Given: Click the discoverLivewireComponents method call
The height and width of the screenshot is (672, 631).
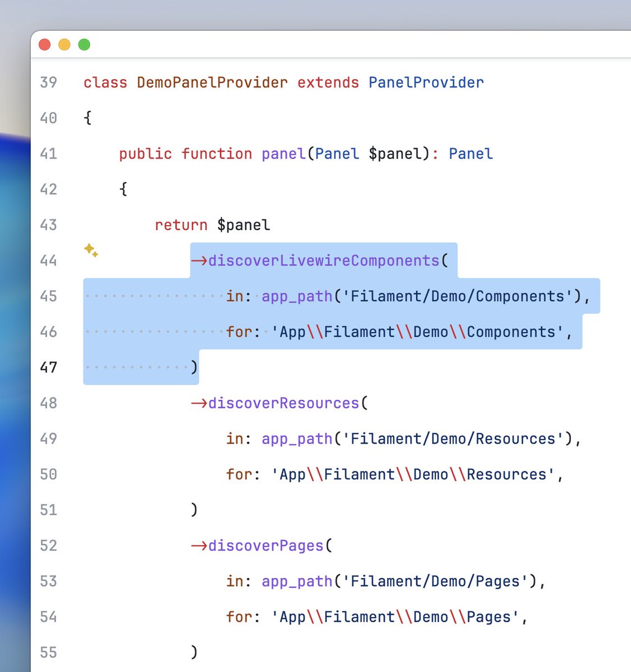Looking at the screenshot, I should pyautogui.click(x=324, y=260).
